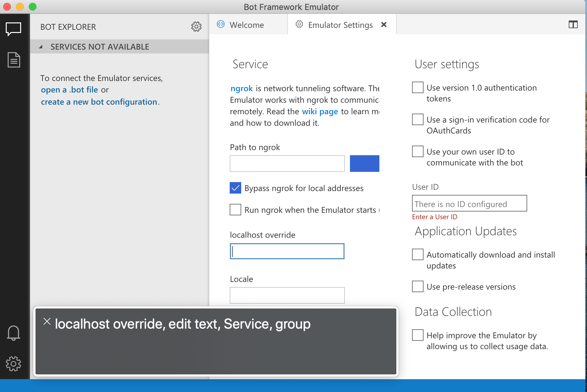This screenshot has height=392, width=587.
Task: Open the Notifications bell icon
Action: (13, 333)
